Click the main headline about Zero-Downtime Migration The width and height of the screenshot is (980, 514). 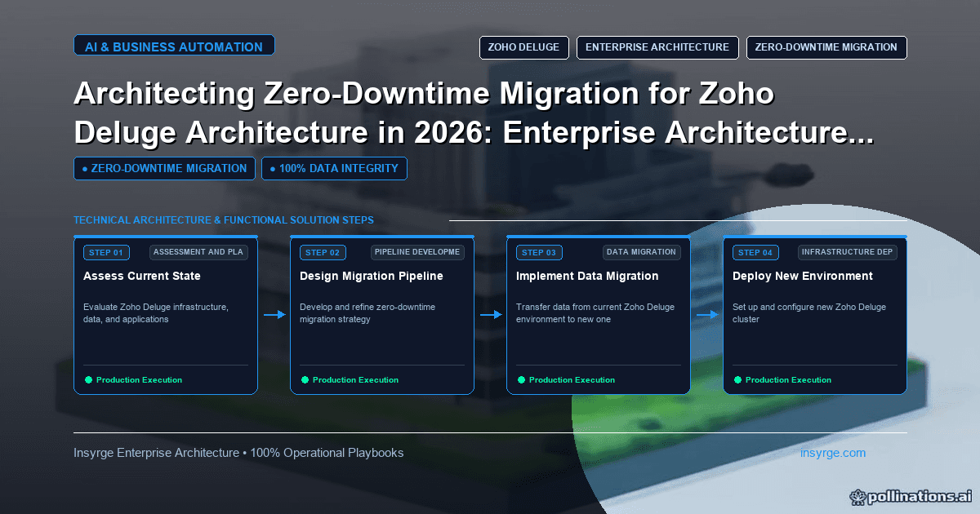click(474, 113)
